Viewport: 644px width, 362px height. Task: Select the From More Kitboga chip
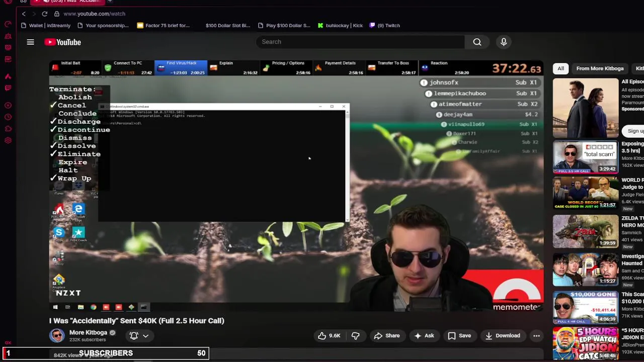point(600,68)
